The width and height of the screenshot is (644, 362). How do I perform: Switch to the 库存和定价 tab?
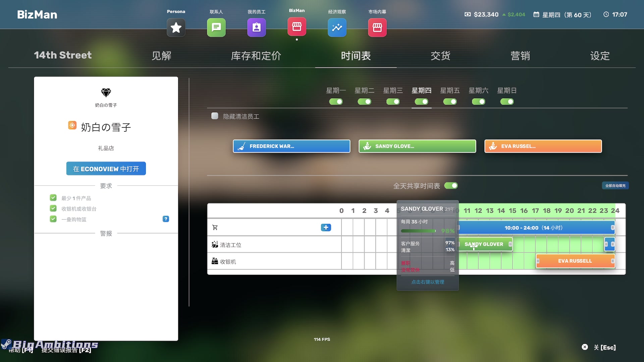(256, 56)
